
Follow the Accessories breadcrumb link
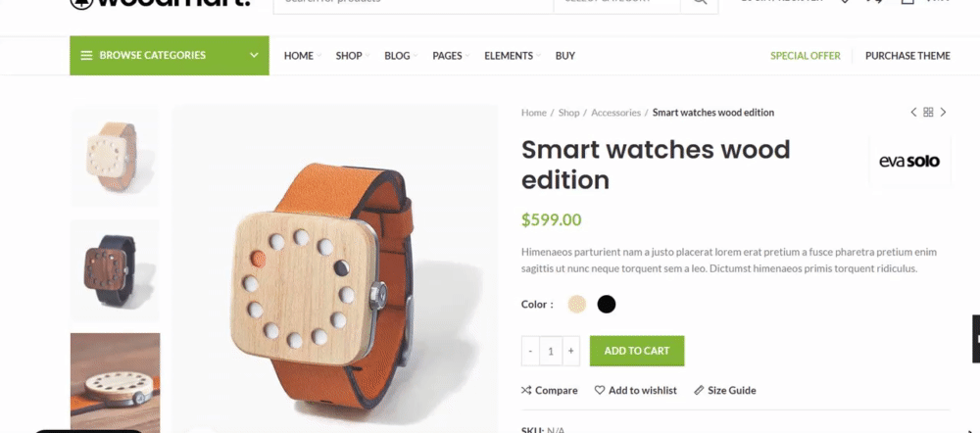615,113
